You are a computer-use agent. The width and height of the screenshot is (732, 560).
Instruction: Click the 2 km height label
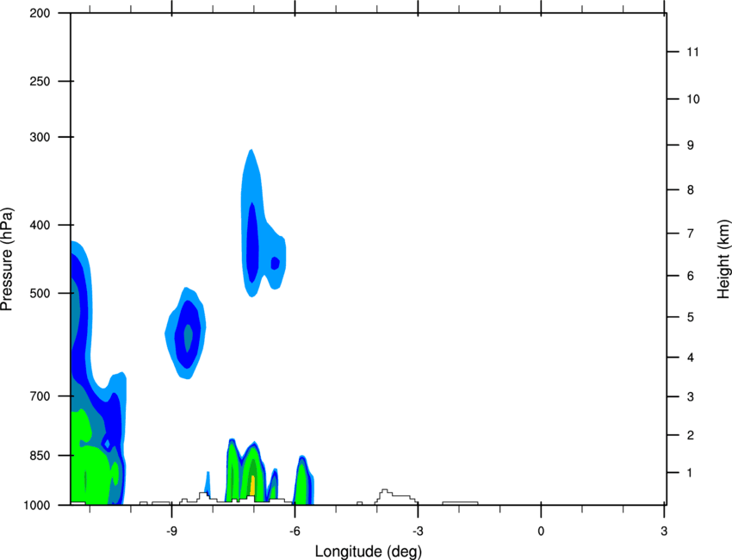691,435
